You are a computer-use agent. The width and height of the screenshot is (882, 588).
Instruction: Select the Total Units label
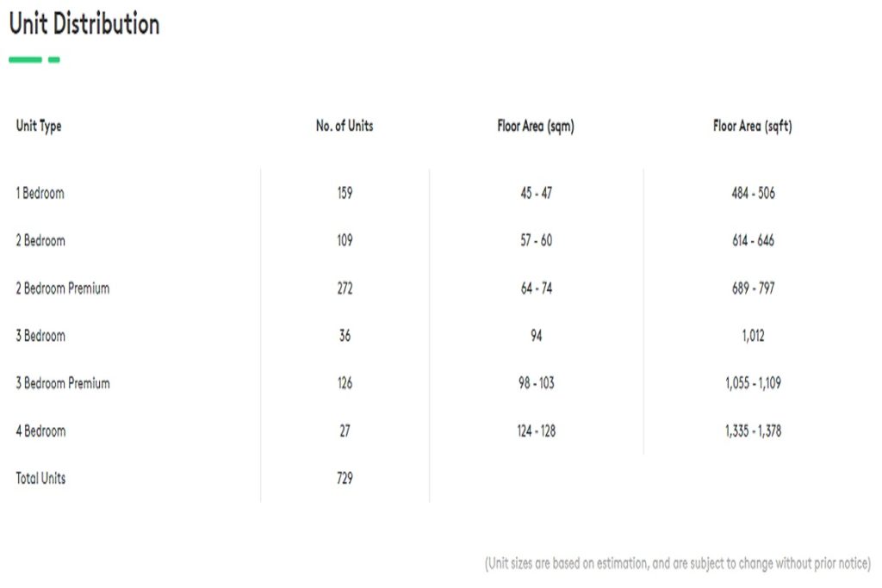pyautogui.click(x=40, y=479)
